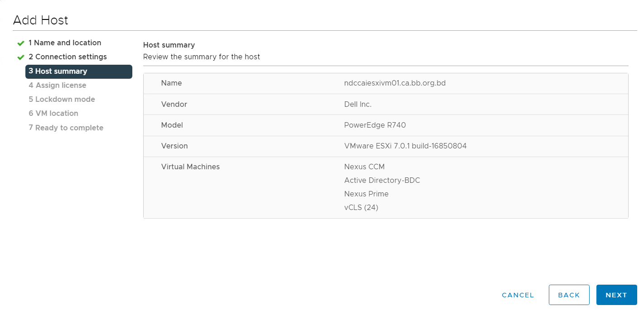The width and height of the screenshot is (644, 310).
Task: Click the green checkmark beside Connection settings
Action: coord(20,57)
